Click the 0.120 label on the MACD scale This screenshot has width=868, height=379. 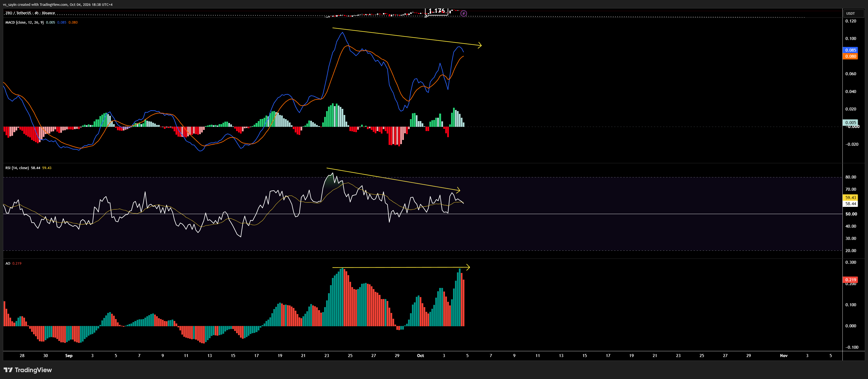click(x=851, y=21)
